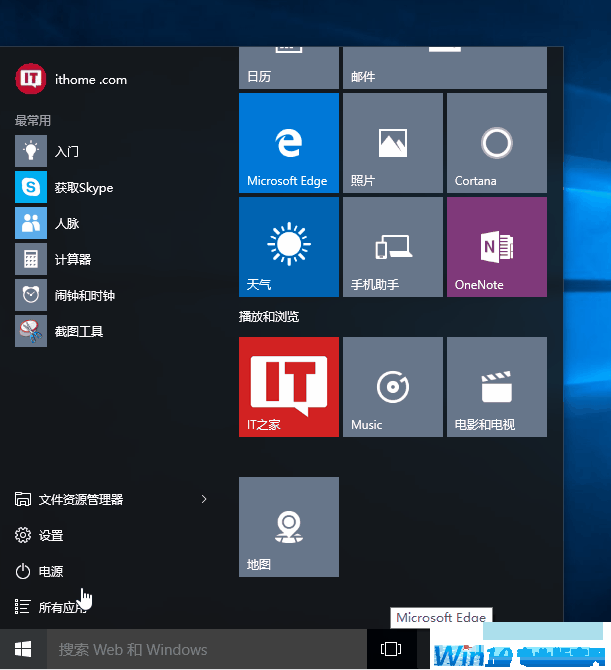The image size is (611, 670).
Task: Show 所有应用 (All apps) list
Action: (x=60, y=607)
